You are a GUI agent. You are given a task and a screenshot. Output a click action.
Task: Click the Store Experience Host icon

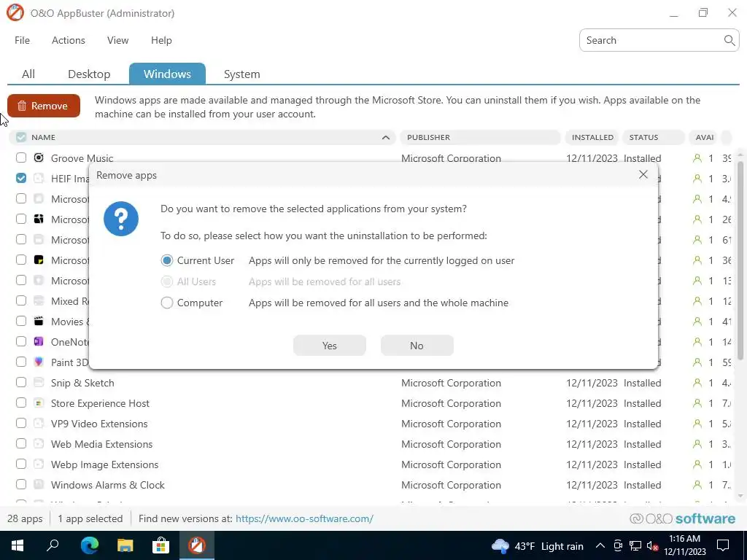coord(39,402)
